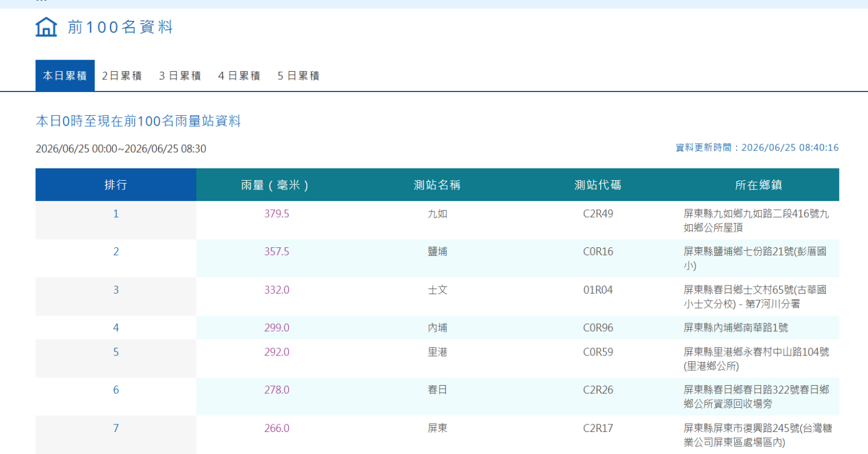Screen dimensions: 868x454
Task: Open the 5日累積 tab
Action: pyautogui.click(x=299, y=76)
